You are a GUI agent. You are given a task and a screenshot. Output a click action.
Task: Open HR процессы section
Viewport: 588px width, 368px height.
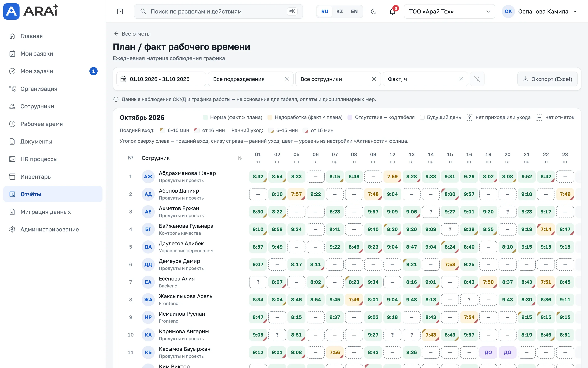tap(53, 159)
